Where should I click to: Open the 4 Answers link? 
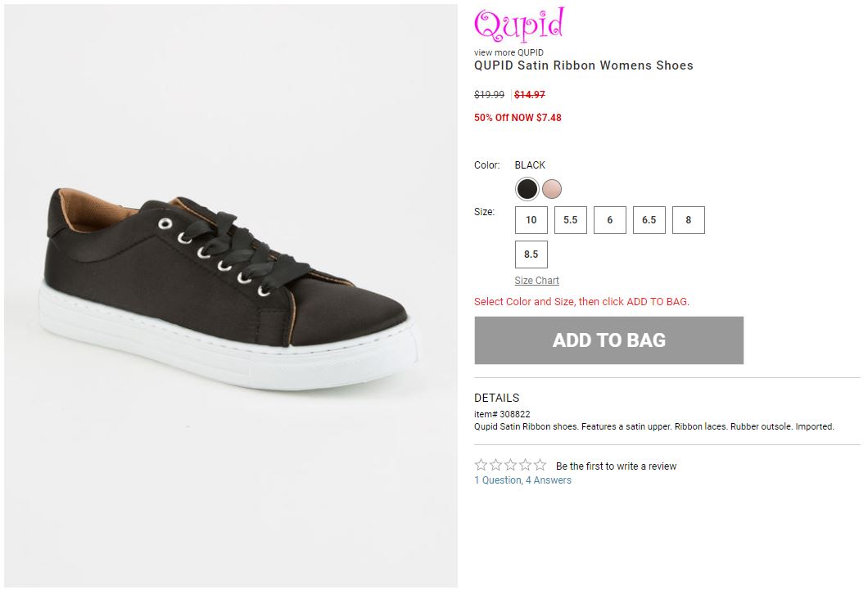coord(549,480)
